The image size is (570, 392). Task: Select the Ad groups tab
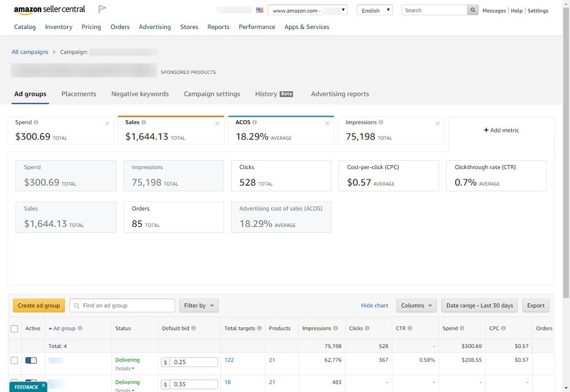tap(30, 94)
